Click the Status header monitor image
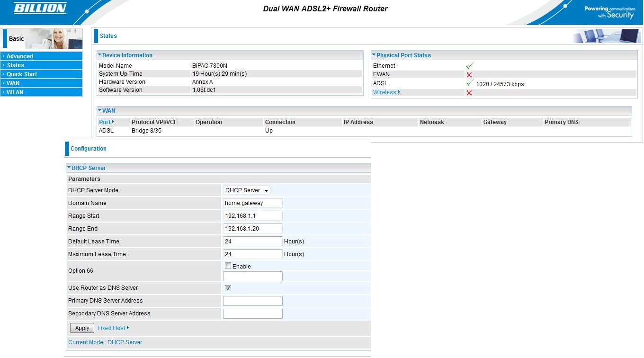The image size is (644, 358). click(x=607, y=36)
